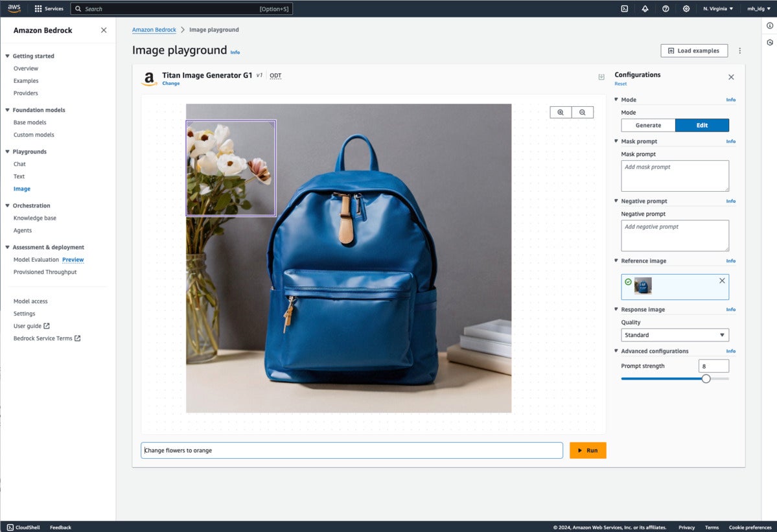Open the N. Virginia region dropdown
777x532 pixels.
[x=717, y=8]
